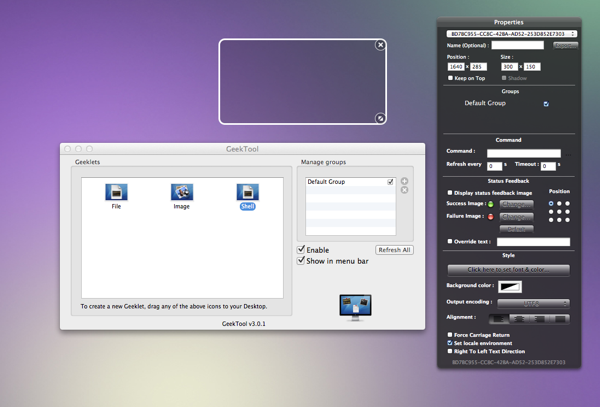Viewport: 600px width, 407px height.
Task: Click the Position Y field 285
Action: click(478, 67)
